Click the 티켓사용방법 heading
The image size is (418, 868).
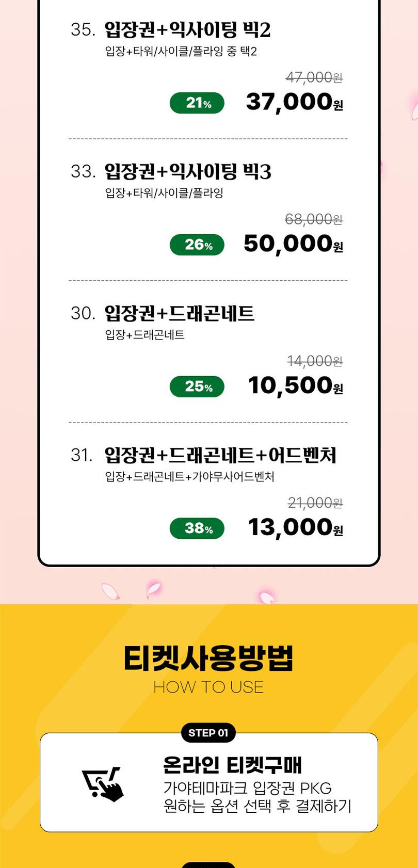pyautogui.click(x=208, y=658)
